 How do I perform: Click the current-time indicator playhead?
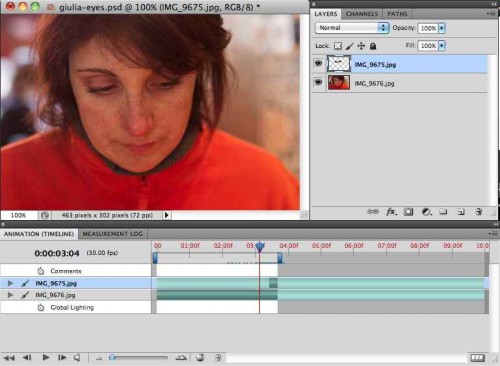[x=260, y=247]
